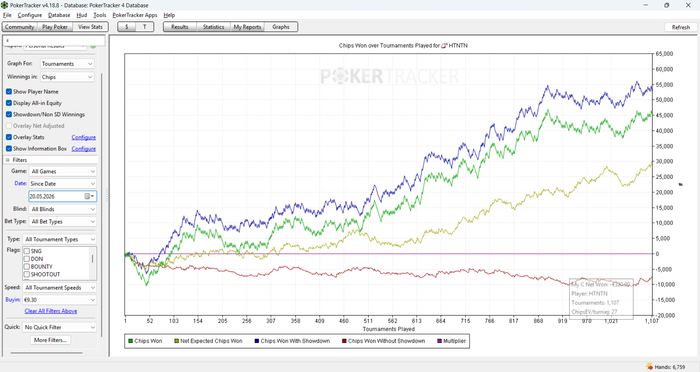700x372 pixels.
Task: Open the Winnings in dropdown
Action: coord(67,77)
